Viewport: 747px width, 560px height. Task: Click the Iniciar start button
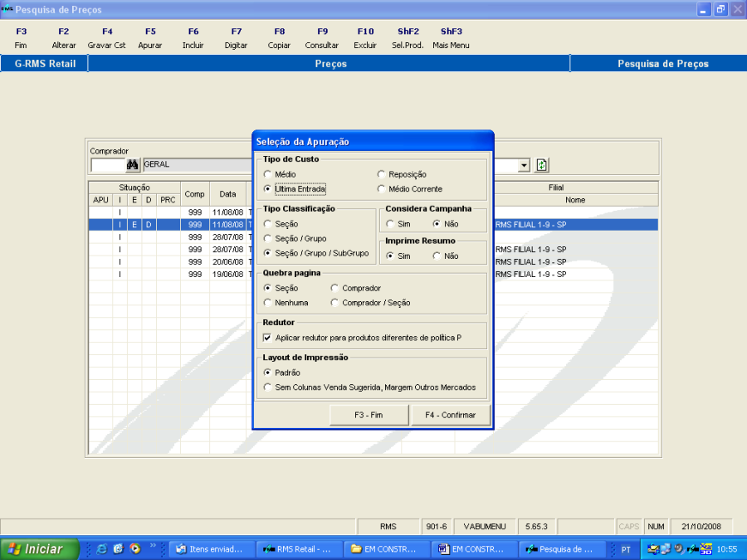pyautogui.click(x=39, y=549)
